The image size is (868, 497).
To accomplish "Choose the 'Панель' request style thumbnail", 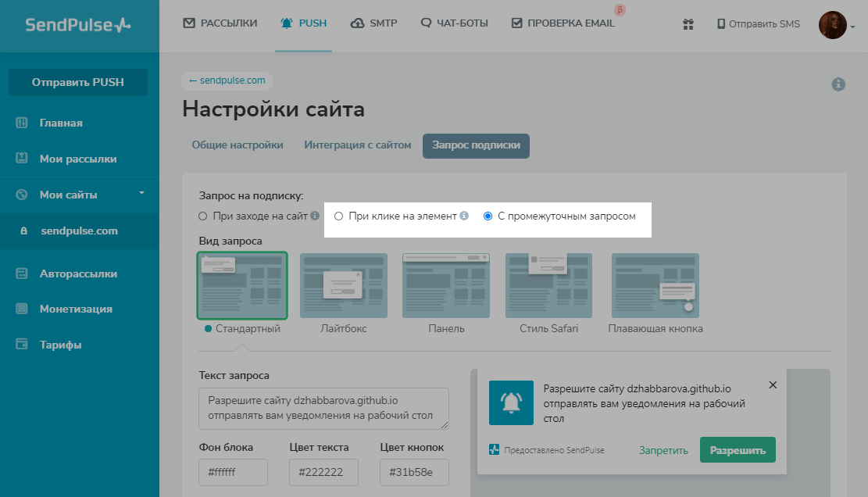I will point(446,285).
